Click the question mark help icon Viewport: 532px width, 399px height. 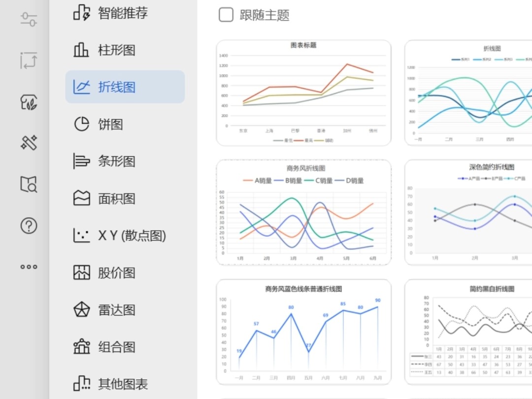pos(28,226)
